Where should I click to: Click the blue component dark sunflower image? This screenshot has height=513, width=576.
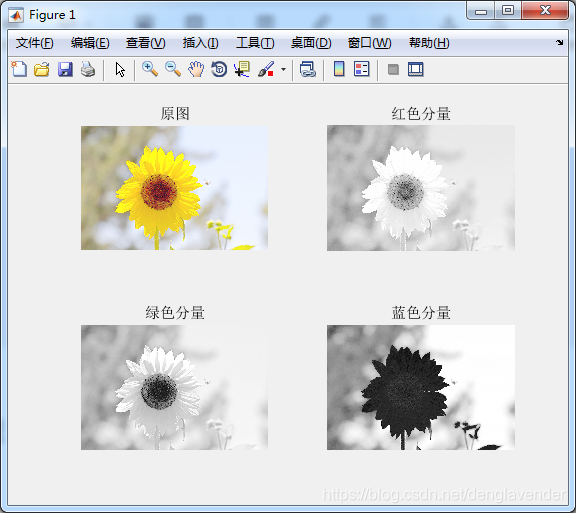tap(421, 387)
